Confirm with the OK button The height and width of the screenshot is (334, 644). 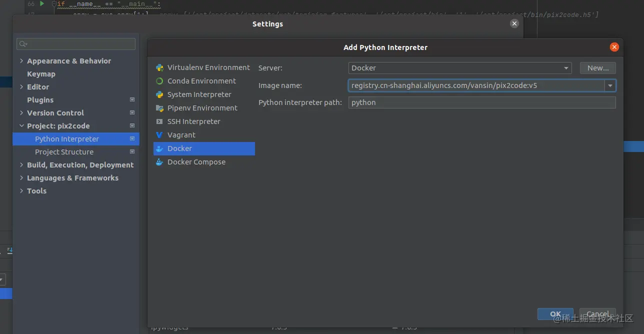(x=555, y=314)
